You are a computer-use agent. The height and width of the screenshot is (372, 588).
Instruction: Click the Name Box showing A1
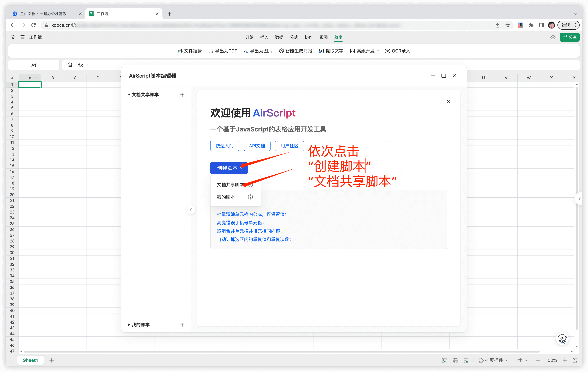(x=33, y=65)
